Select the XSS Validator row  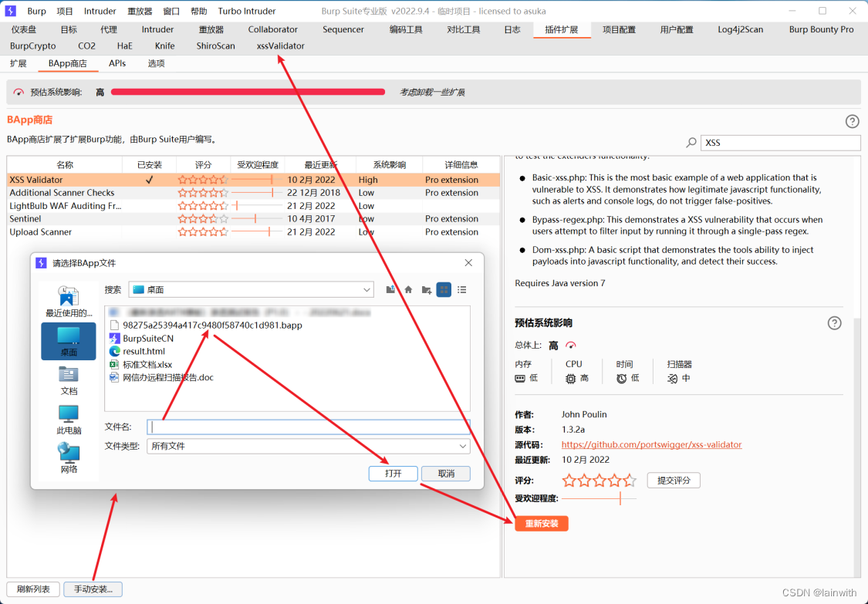tap(254, 180)
